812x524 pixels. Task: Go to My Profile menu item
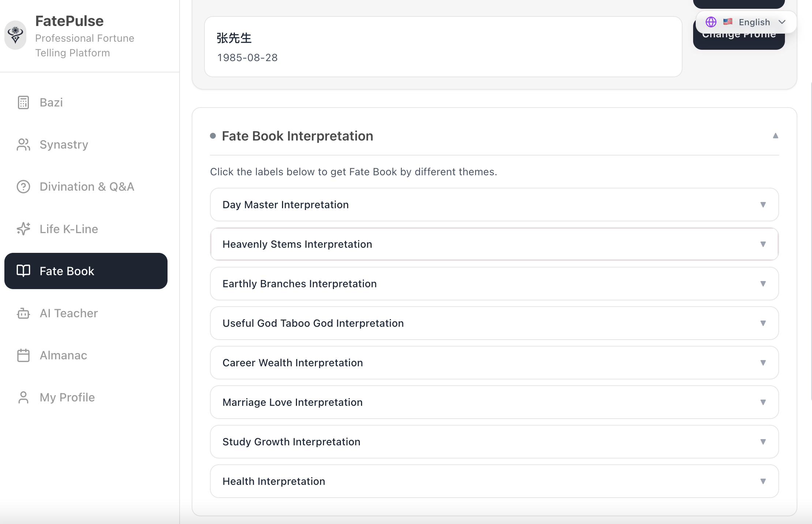67,397
